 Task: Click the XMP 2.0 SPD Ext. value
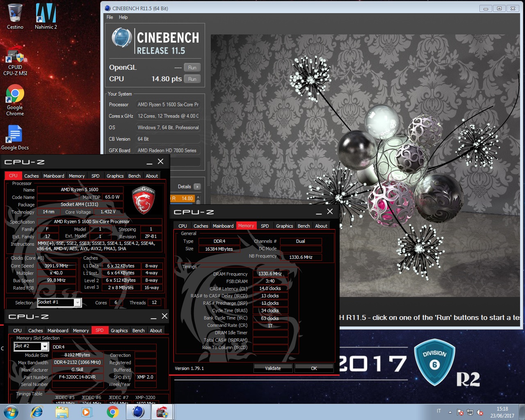pos(145,377)
